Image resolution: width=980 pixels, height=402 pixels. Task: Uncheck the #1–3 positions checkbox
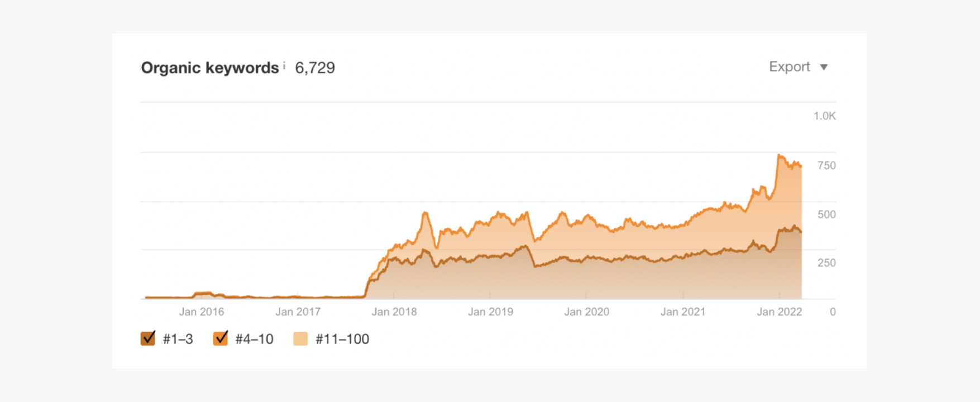point(148,338)
